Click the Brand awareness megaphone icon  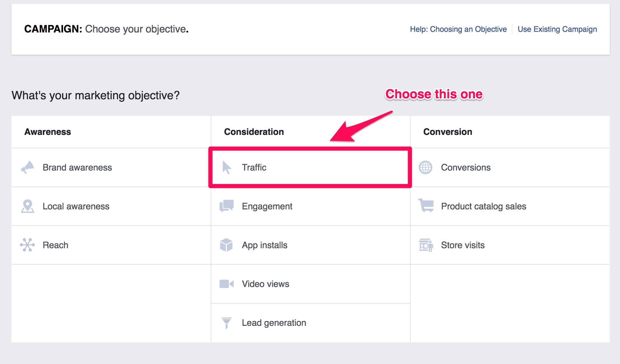pyautogui.click(x=27, y=167)
